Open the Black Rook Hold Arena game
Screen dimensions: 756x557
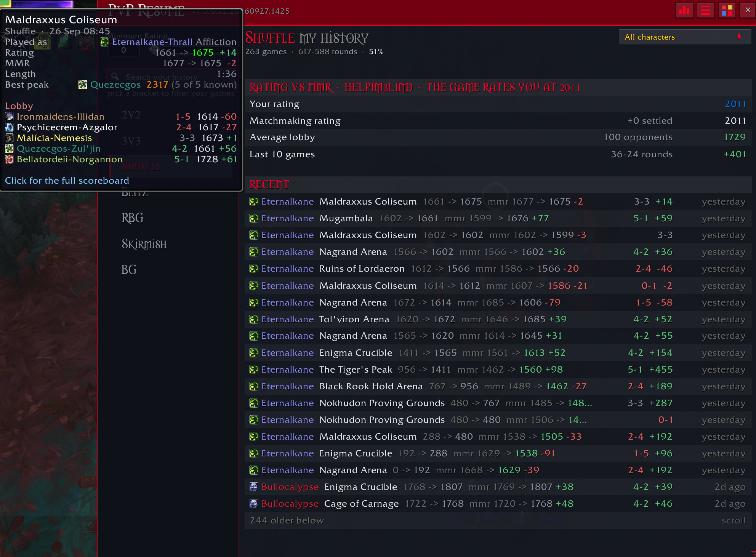498,386
